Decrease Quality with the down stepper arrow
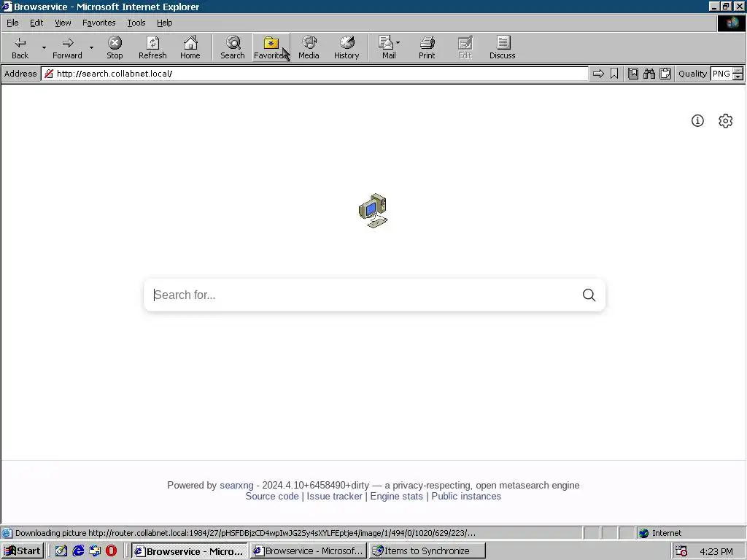The image size is (747, 560). tap(738, 77)
